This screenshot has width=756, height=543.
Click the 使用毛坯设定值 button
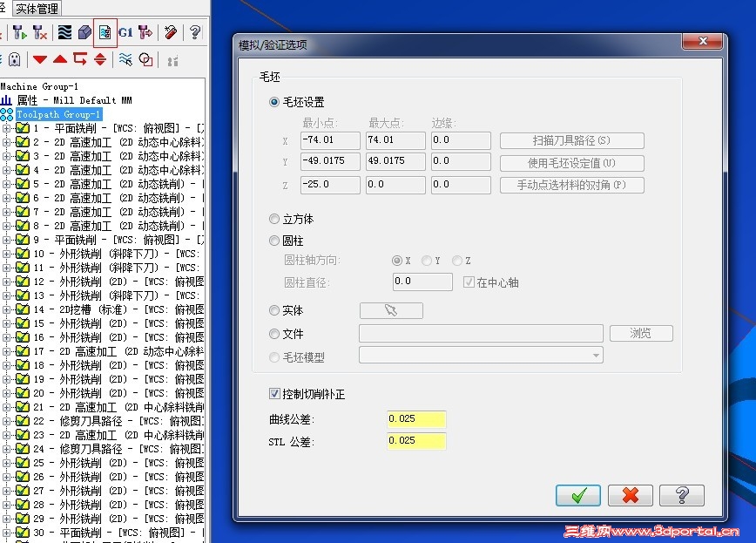coord(570,163)
